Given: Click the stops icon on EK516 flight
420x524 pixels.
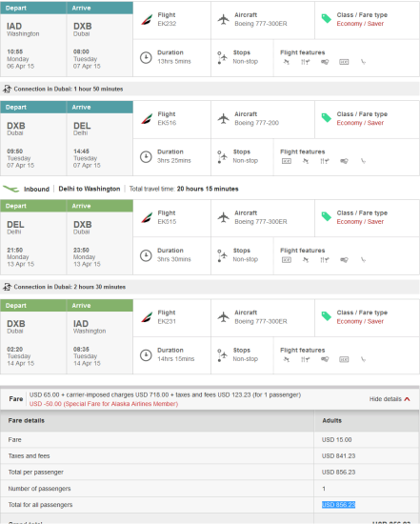Looking at the screenshot, I should 222,156.
